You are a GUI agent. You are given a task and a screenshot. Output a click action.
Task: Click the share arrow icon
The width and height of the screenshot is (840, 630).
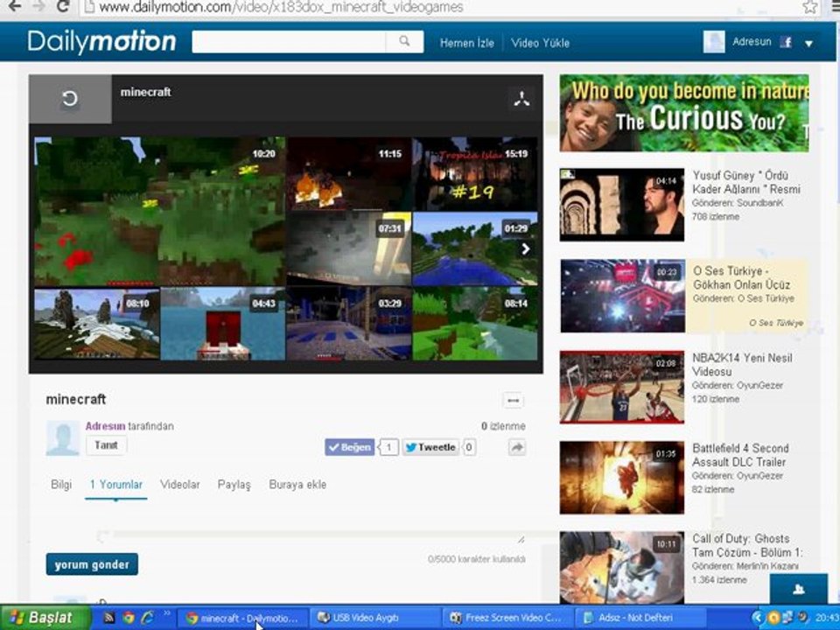[x=516, y=447]
